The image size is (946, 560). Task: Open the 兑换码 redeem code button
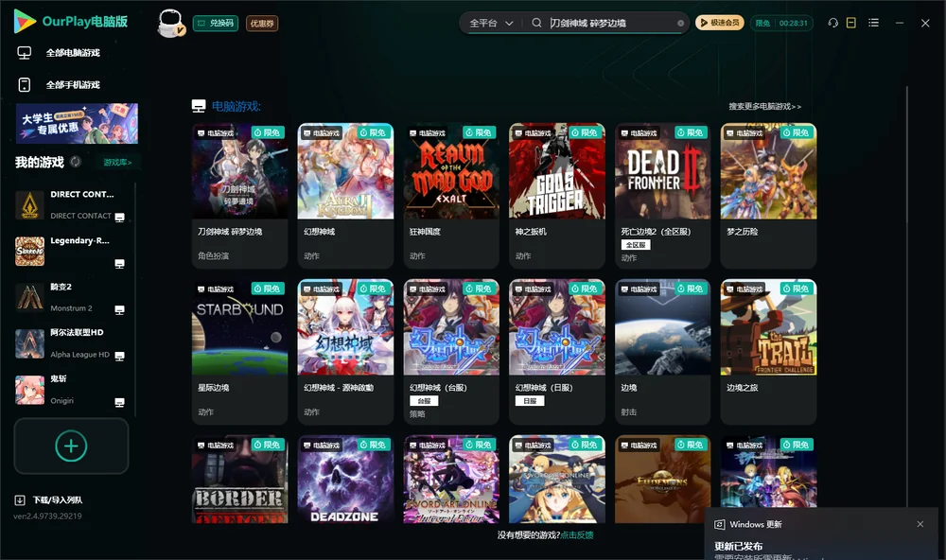pyautogui.click(x=216, y=23)
